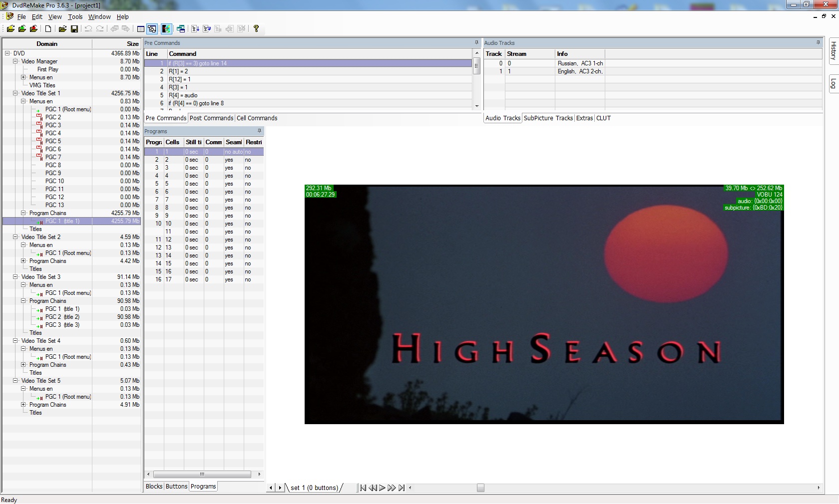Fast forward the preview video
The width and height of the screenshot is (839, 504).
click(392, 488)
